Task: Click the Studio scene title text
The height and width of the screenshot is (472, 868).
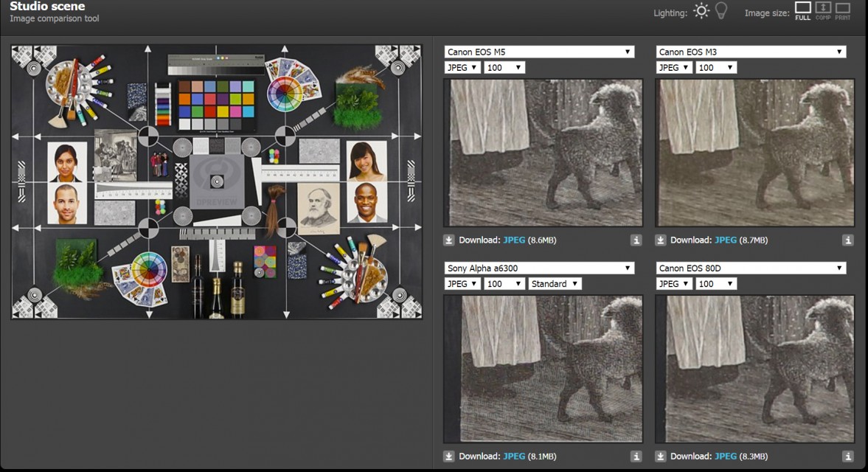Action: click(47, 7)
